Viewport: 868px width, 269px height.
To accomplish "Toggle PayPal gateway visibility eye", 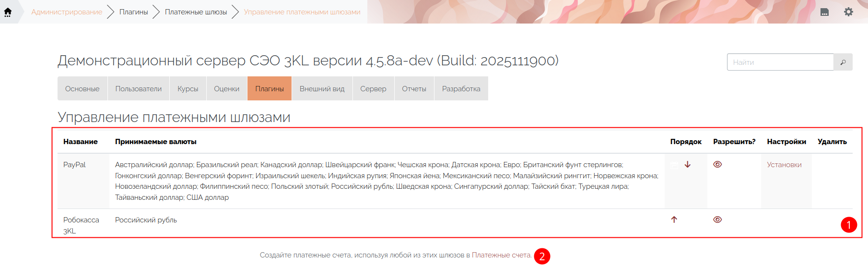I will 717,164.
